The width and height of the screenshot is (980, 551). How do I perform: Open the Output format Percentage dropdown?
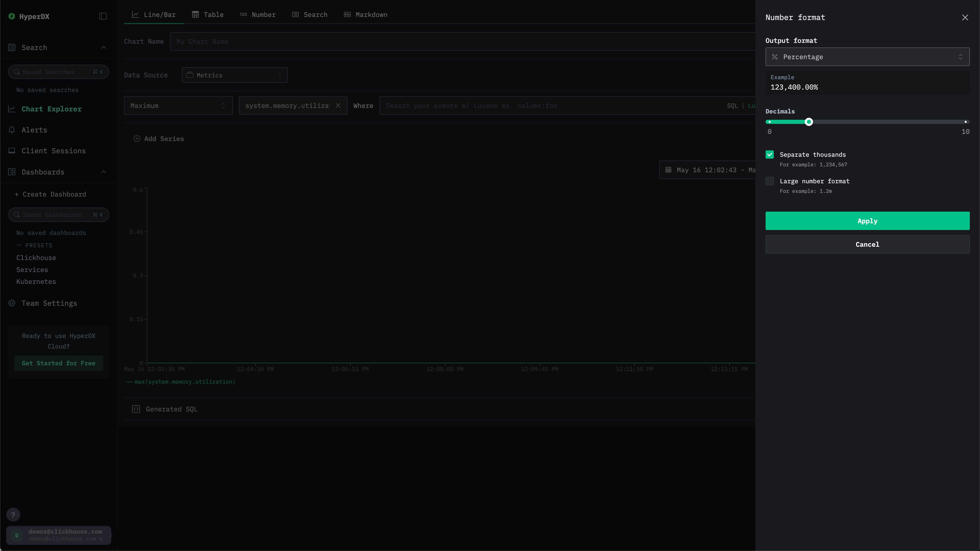click(867, 57)
